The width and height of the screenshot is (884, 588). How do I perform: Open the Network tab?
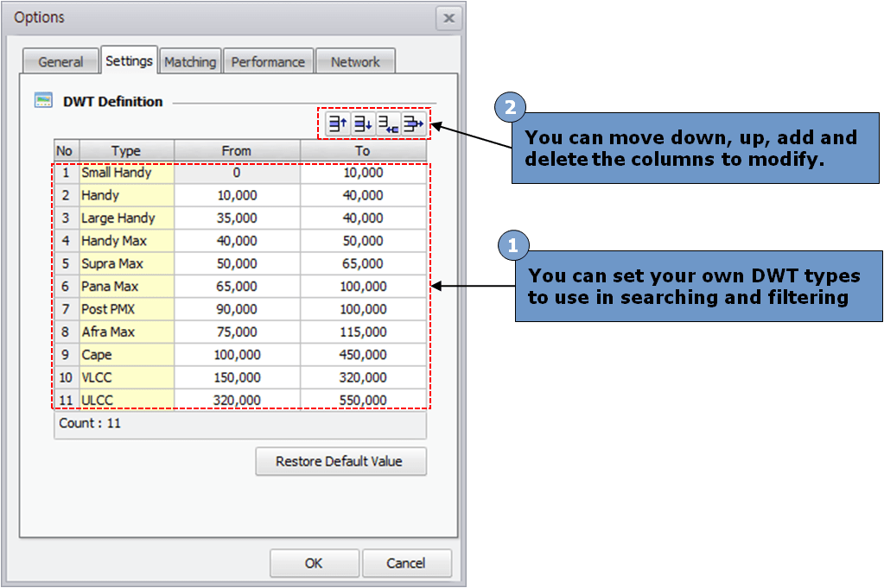pyautogui.click(x=355, y=60)
